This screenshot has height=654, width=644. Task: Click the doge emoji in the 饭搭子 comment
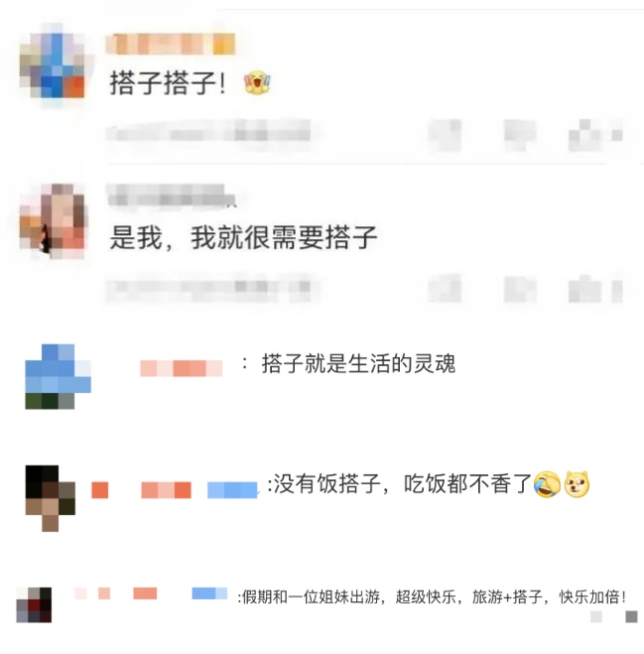pyautogui.click(x=577, y=484)
